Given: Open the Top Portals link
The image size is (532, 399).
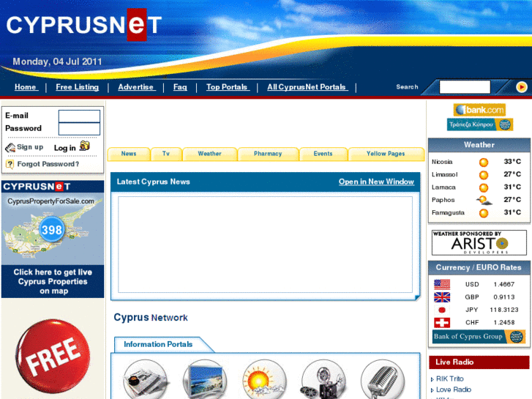Looking at the screenshot, I should pos(227,87).
